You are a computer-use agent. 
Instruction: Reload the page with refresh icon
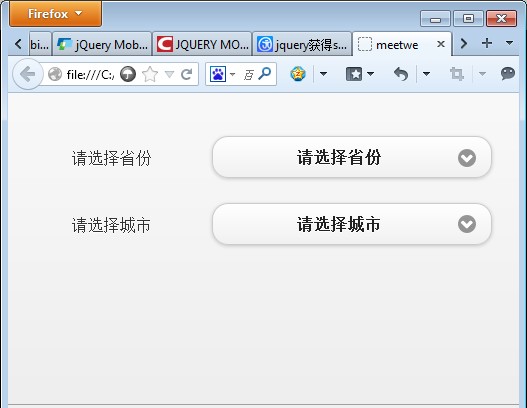(187, 74)
